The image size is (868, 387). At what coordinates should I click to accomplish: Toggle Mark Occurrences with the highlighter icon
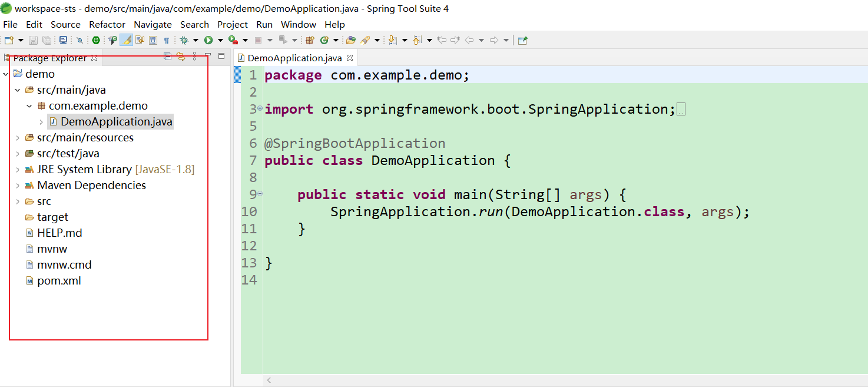tap(127, 39)
